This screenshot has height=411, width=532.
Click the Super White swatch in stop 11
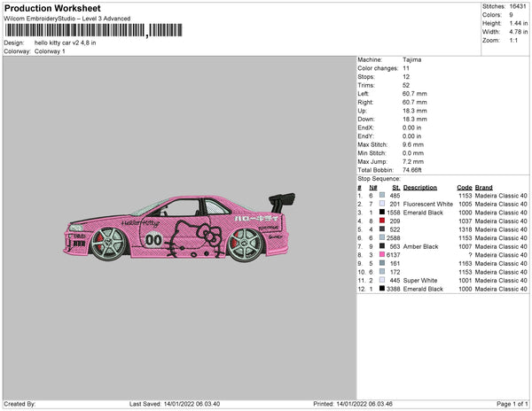click(382, 280)
